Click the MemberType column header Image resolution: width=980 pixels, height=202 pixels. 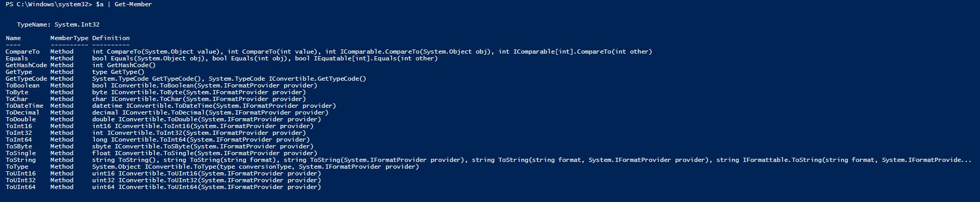click(69, 38)
